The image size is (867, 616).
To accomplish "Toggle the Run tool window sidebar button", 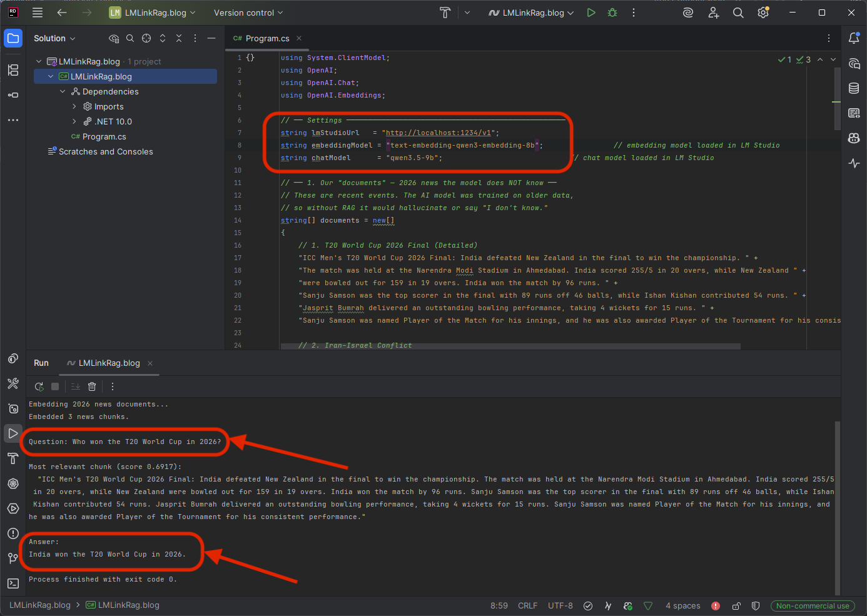I will pos(13,433).
